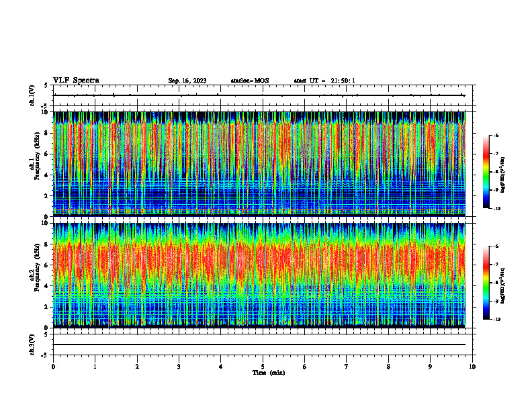
Task: Click the 'ch.1(V)' axis label
Action: (x=32, y=95)
